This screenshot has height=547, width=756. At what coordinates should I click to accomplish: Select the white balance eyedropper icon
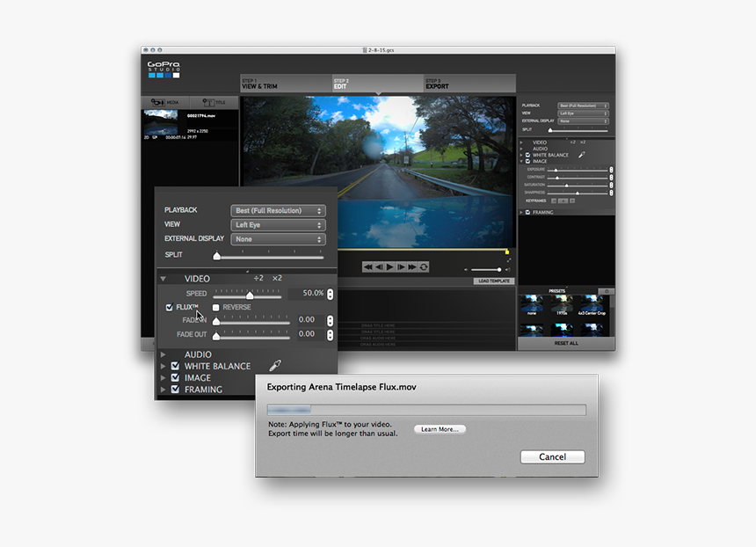pos(275,366)
